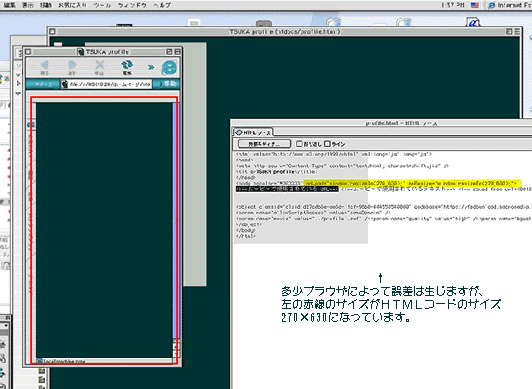The width and height of the screenshot is (532, 389).
Task: Click the Refresh icon in browser toolbar
Action: (127, 65)
